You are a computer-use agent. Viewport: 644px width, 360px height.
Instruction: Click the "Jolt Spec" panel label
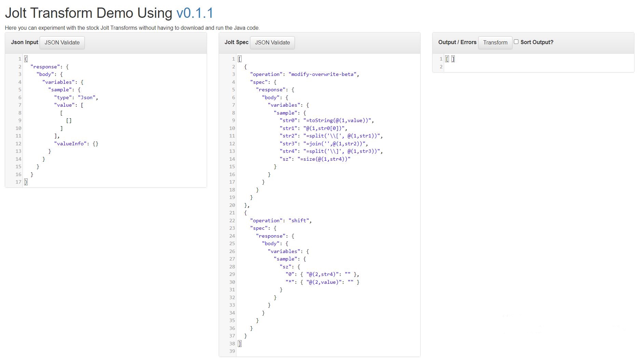point(236,42)
